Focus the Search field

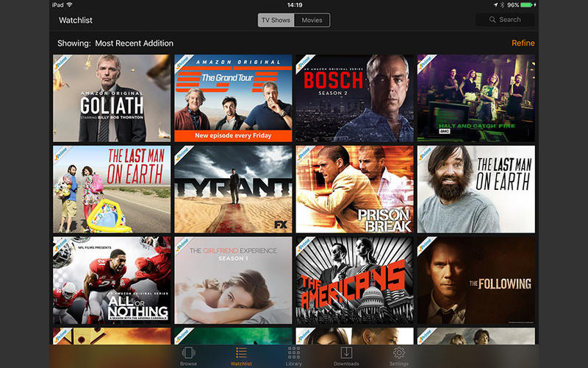coord(505,20)
